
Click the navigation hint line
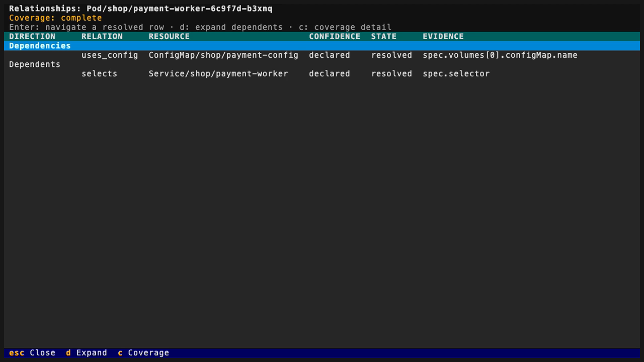pos(200,27)
